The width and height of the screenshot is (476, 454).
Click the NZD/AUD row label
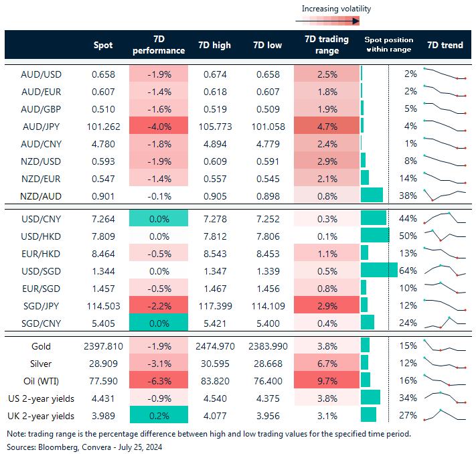pos(41,196)
